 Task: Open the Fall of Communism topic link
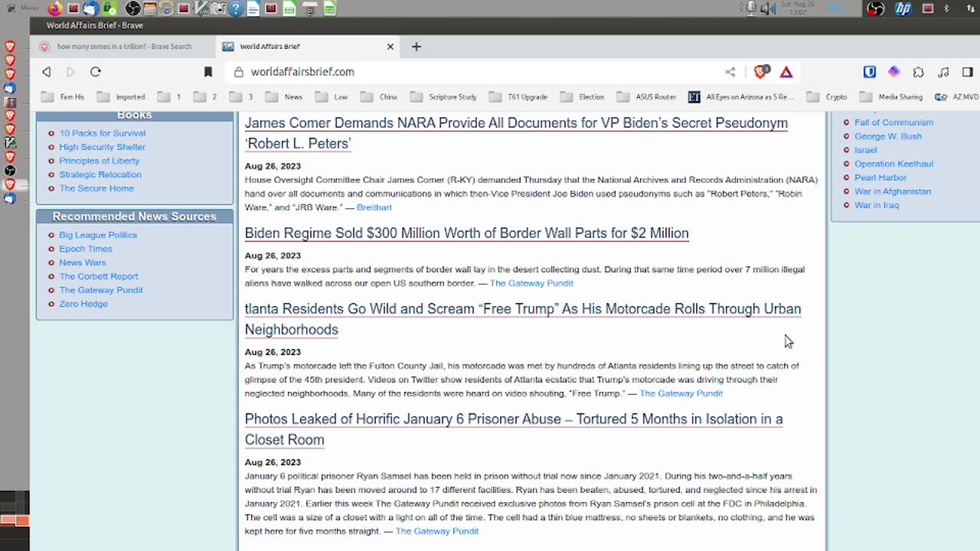(893, 122)
